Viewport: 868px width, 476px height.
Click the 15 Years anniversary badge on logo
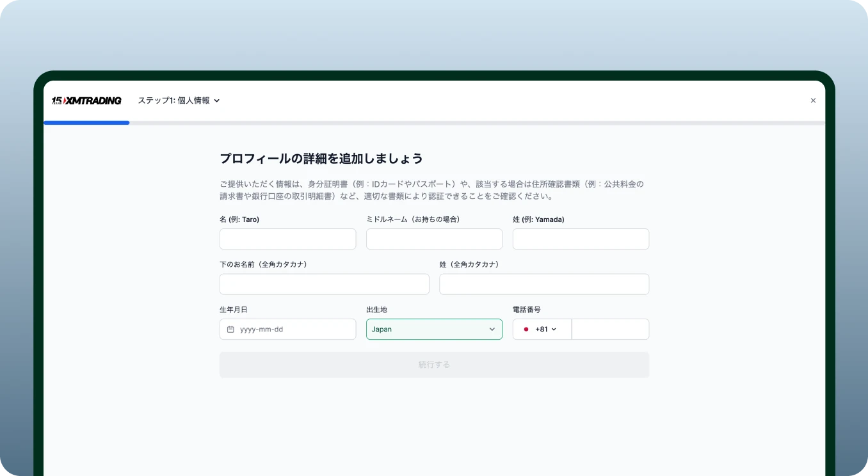(x=58, y=100)
